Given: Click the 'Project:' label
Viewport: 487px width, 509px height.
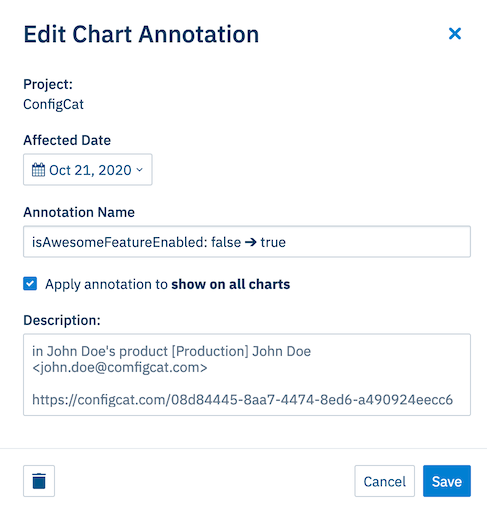Looking at the screenshot, I should 48,84.
